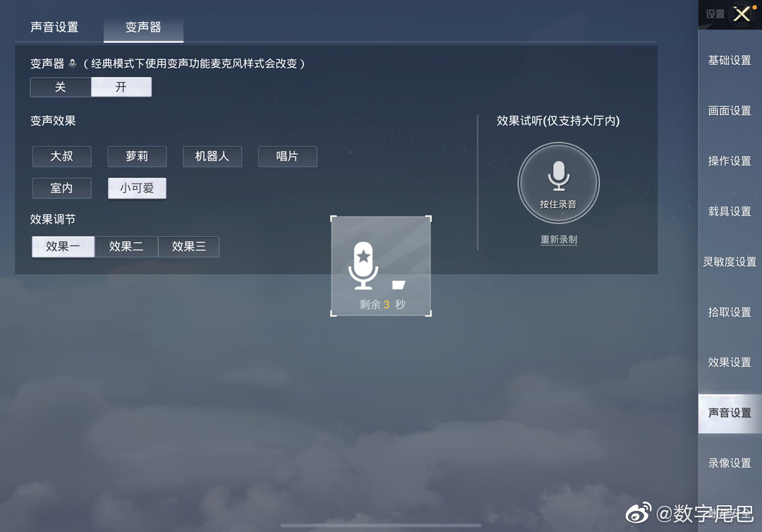Screen dimensions: 762x532
Task: Select 效果二 adjustment option
Action: point(126,246)
